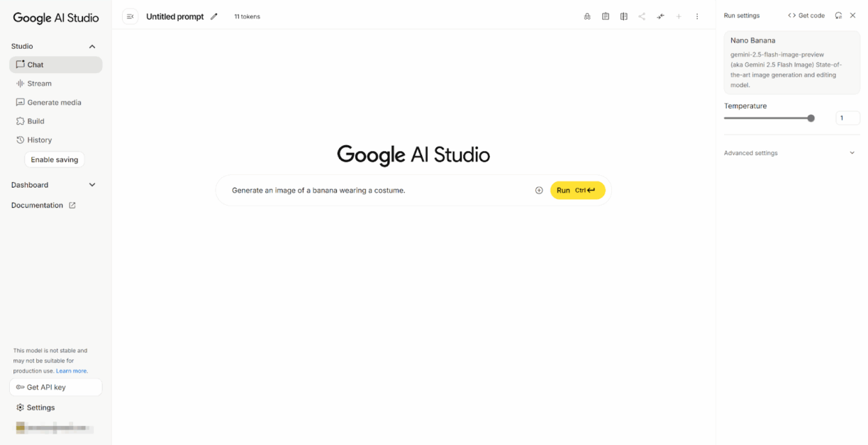This screenshot has height=445, width=868.
Task: Open compare mode side-by-side icon
Action: 624,16
